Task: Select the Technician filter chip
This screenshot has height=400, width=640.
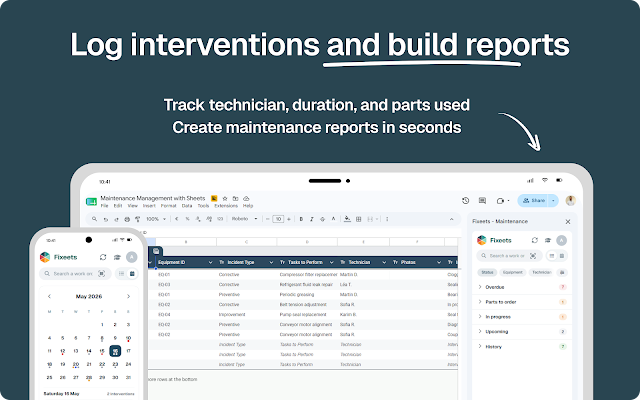Action: (x=542, y=272)
